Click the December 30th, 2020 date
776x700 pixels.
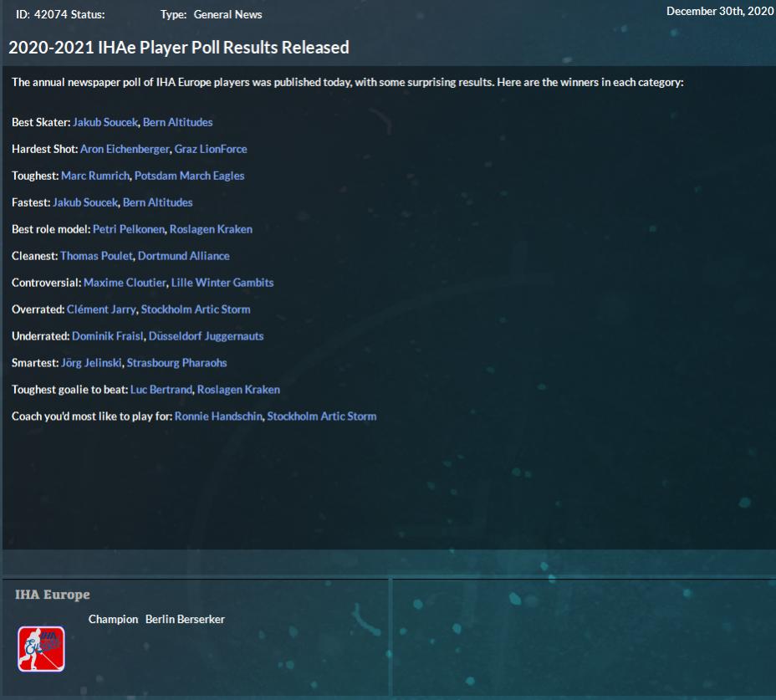click(x=720, y=11)
